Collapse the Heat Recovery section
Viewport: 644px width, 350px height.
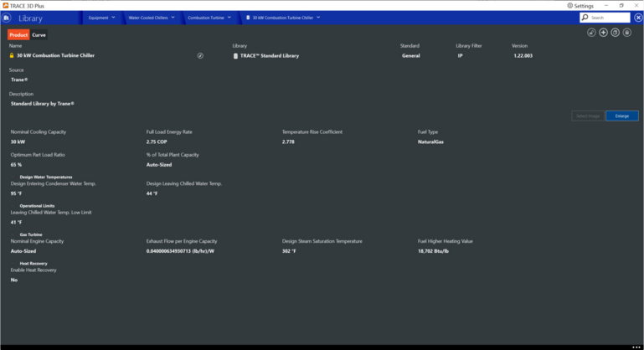click(x=14, y=263)
